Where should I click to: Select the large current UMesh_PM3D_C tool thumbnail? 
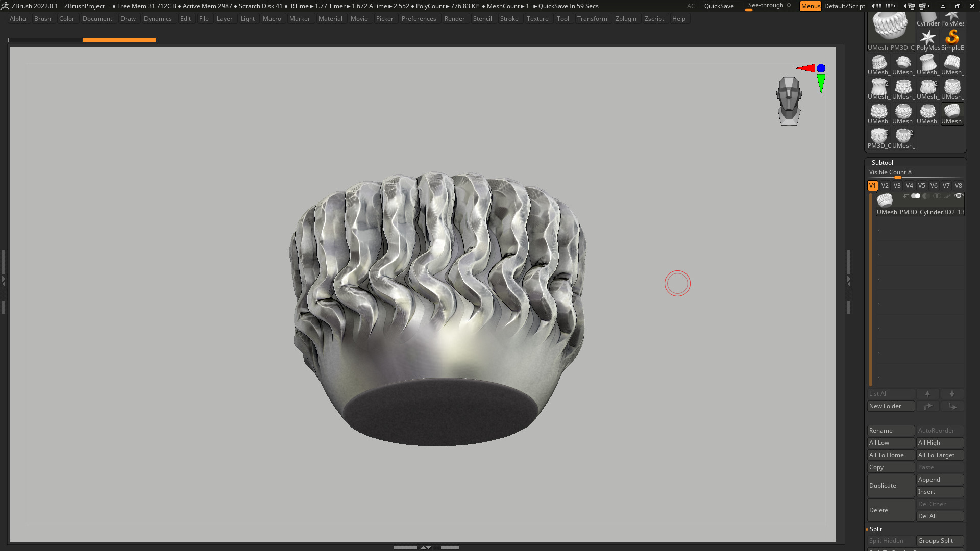pos(891,32)
